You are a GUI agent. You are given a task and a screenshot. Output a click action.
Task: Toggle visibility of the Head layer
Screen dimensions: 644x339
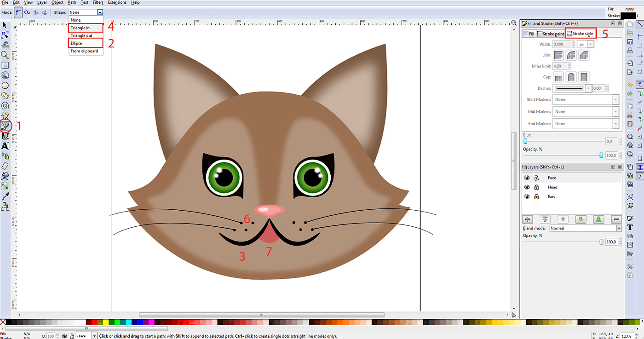(527, 187)
